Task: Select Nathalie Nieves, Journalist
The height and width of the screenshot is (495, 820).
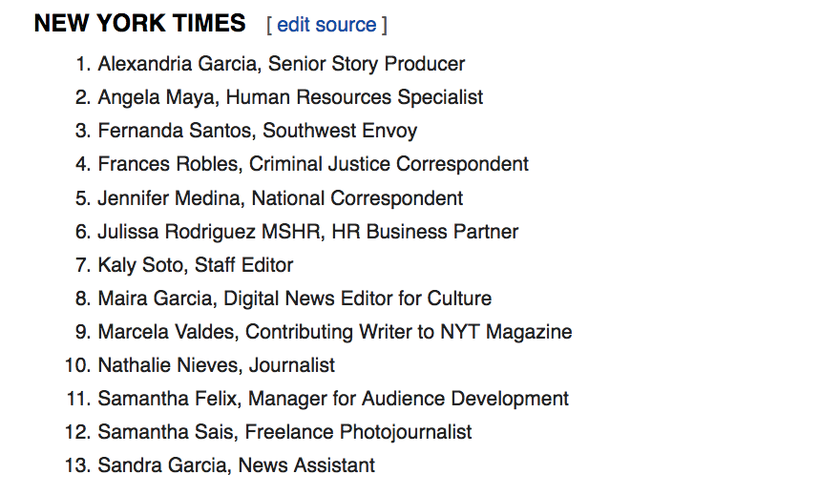Action: coord(217,365)
